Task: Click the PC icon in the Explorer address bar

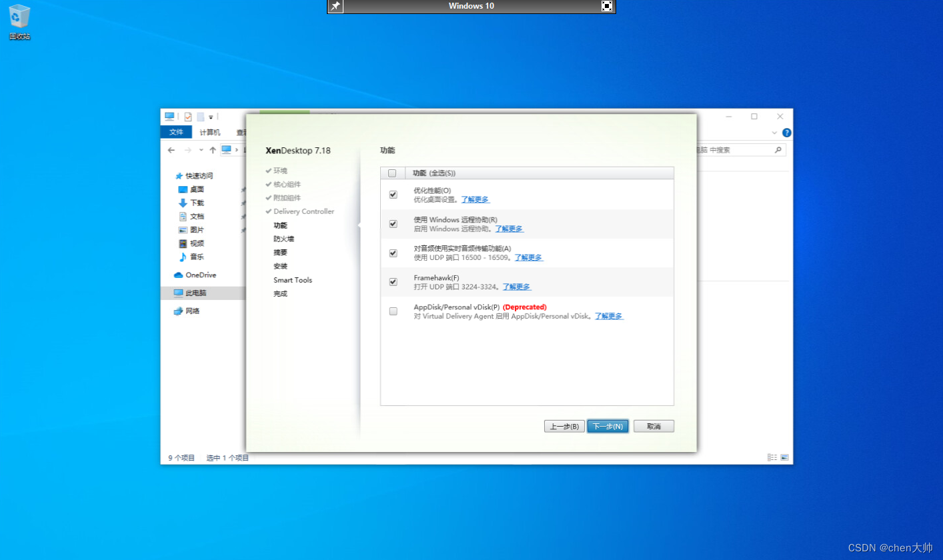Action: [227, 150]
